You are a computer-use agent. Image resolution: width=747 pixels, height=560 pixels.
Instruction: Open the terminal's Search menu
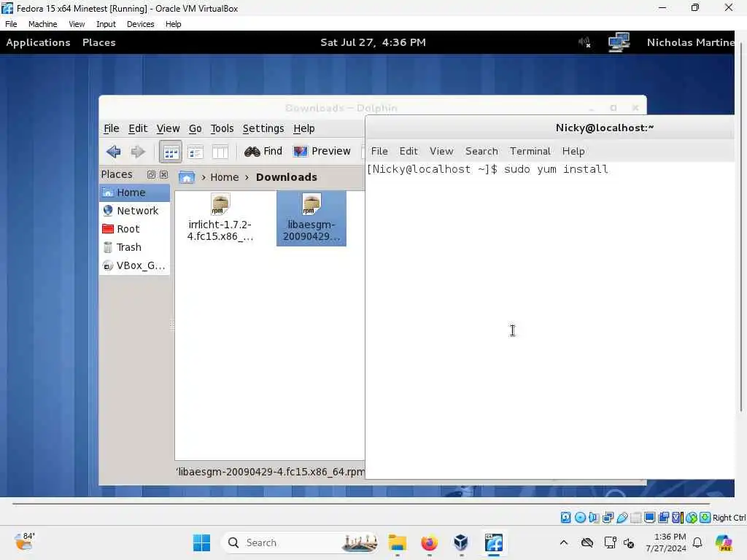[481, 152]
